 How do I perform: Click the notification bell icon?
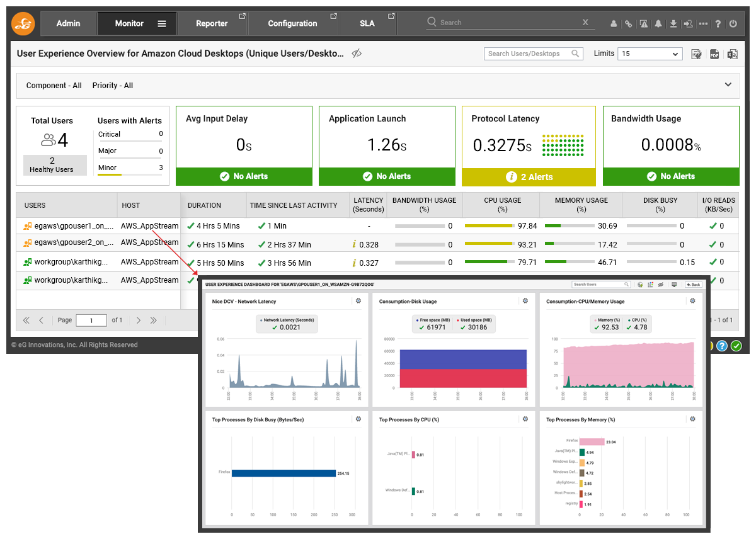click(658, 24)
